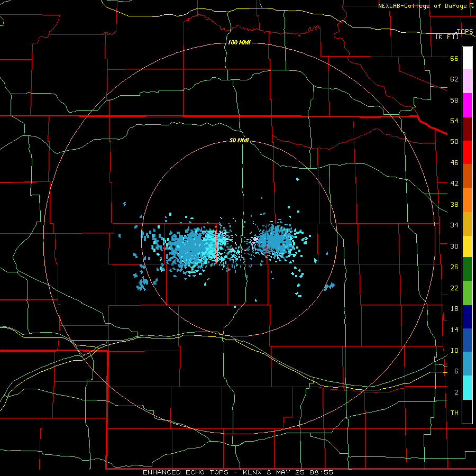Viewport: 476px width, 476px height.
Task: Click the "08:55" timestamp in the caption
Action: pos(322,472)
